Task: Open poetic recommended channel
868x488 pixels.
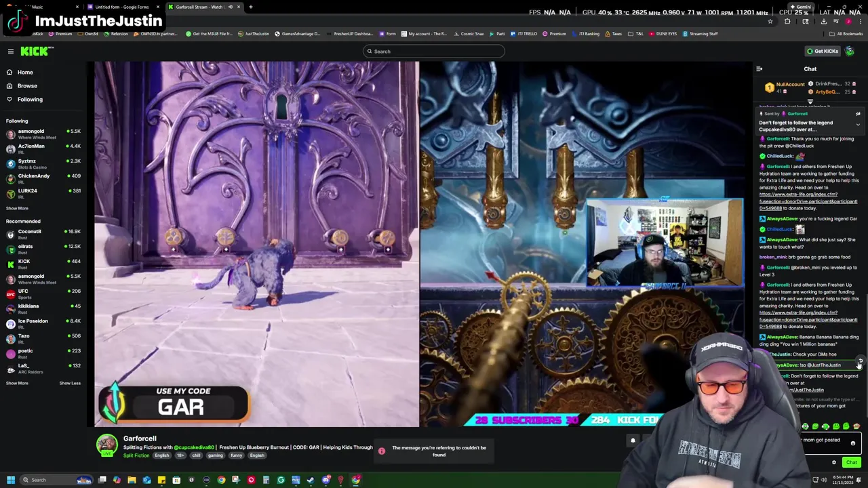Action: tap(42, 353)
